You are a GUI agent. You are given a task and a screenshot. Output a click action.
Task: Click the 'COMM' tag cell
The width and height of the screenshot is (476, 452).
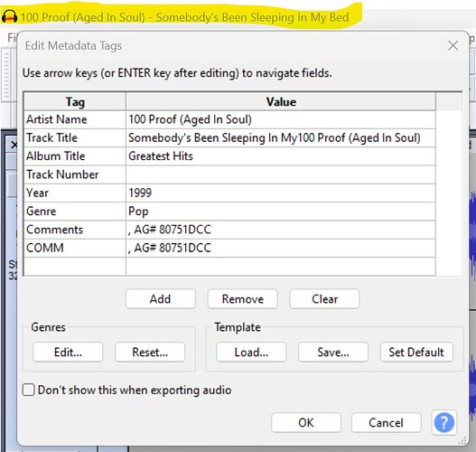click(x=75, y=249)
